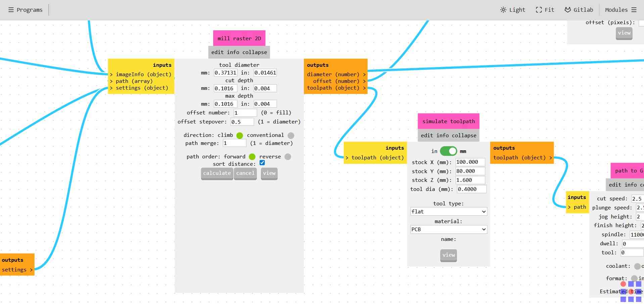Click the tool diameter inches field
644x304 pixels.
pos(265,72)
